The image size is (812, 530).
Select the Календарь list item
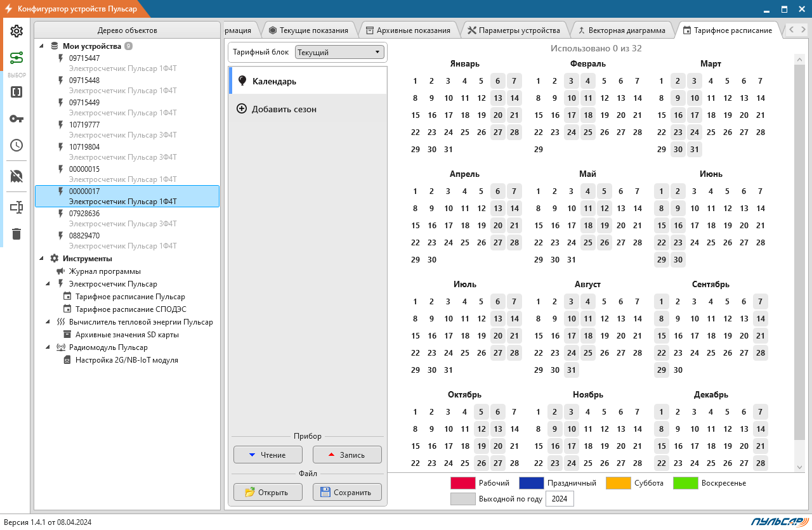pos(308,81)
